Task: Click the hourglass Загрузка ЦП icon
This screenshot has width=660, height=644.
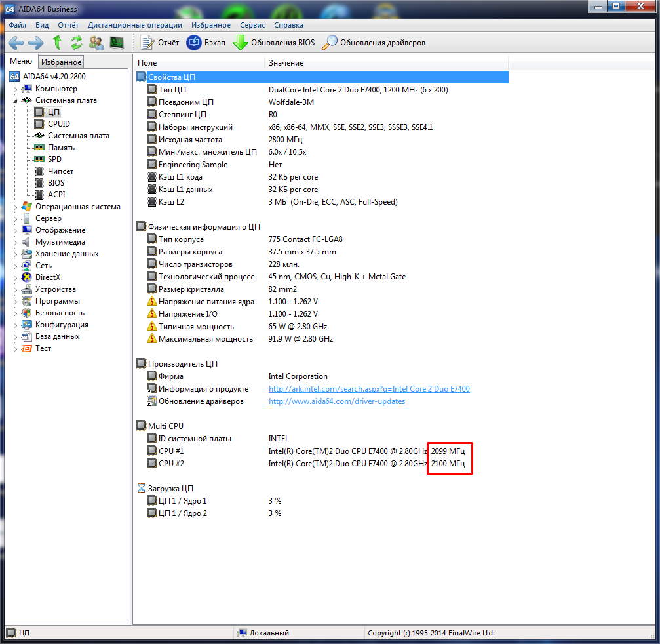Action: tap(142, 488)
